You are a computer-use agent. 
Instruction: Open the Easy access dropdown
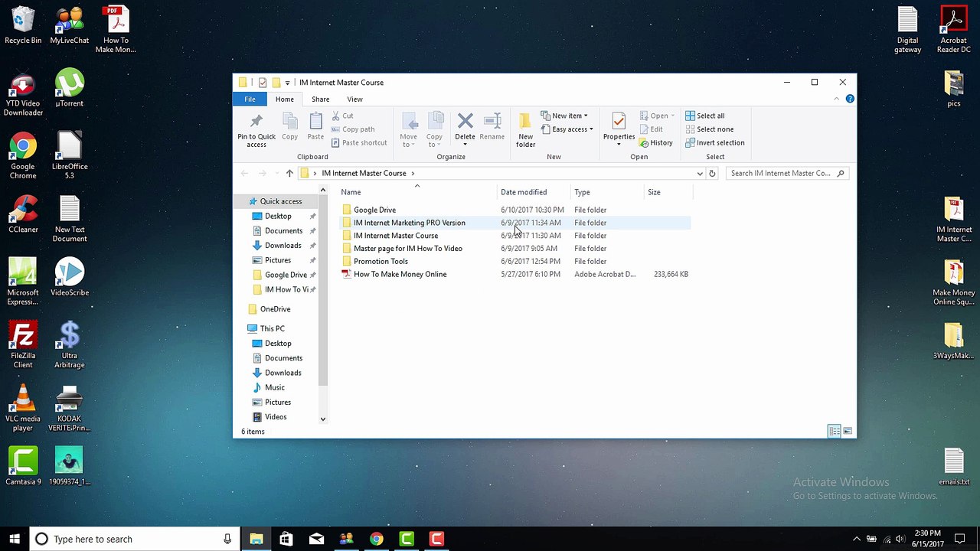pos(567,129)
